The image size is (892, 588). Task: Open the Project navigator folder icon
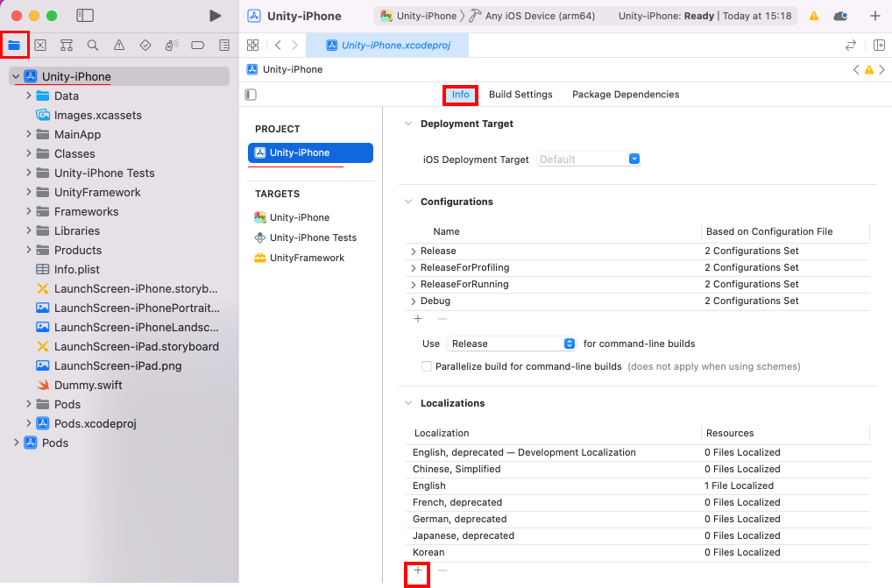[x=14, y=45]
